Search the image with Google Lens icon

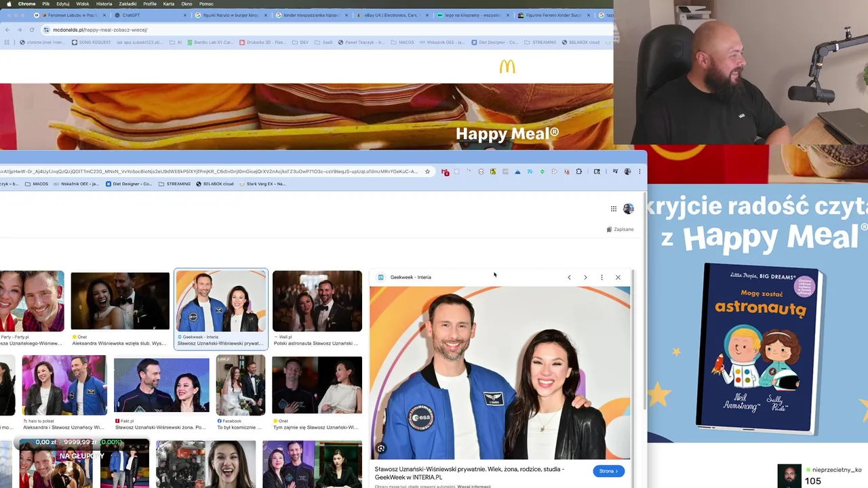coord(380,448)
